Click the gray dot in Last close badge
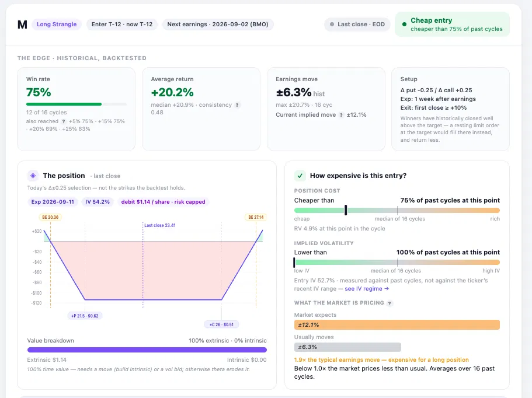The image size is (532, 398). pos(332,25)
